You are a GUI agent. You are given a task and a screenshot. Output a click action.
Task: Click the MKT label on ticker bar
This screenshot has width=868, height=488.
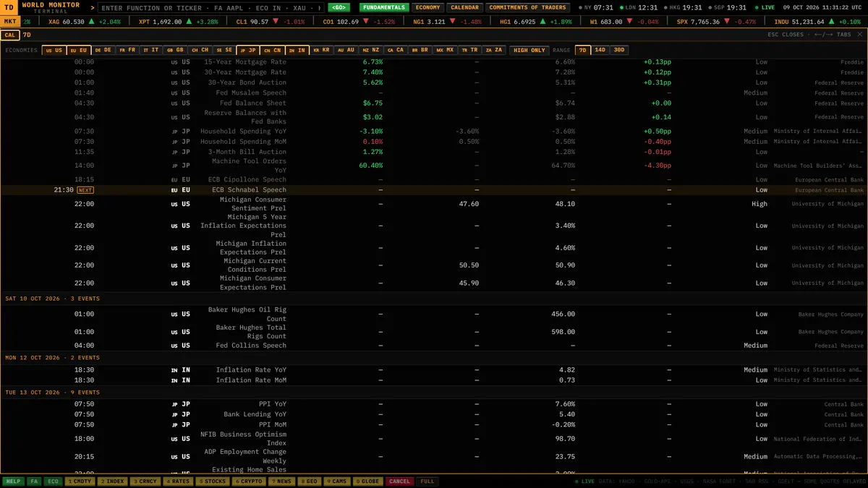tap(10, 22)
